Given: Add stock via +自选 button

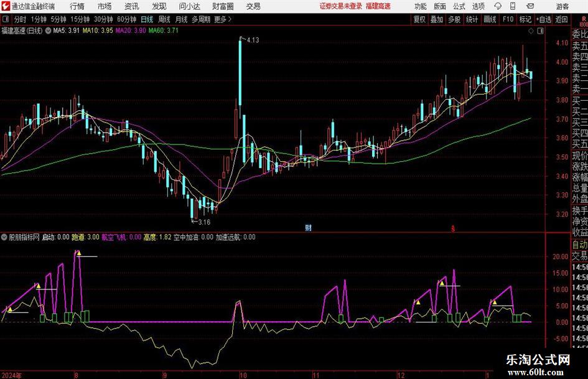Looking at the screenshot, I should click(544, 19).
